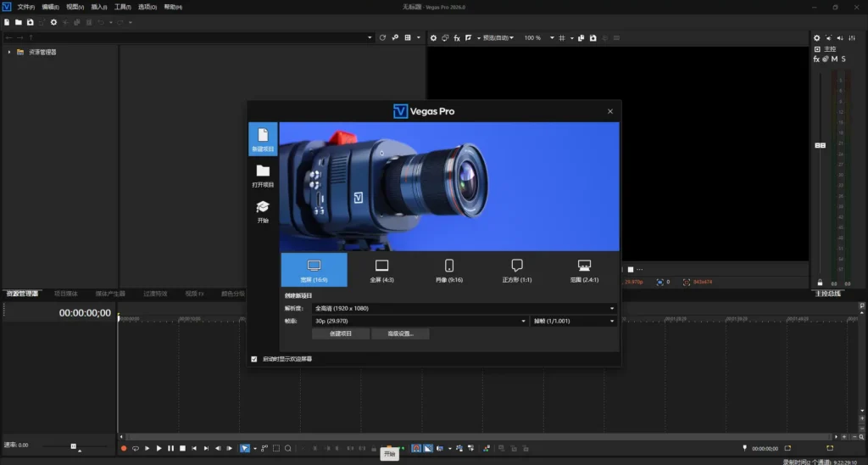Image resolution: width=868 pixels, height=465 pixels.
Task: Click the advanced settings button
Action: coord(400,333)
